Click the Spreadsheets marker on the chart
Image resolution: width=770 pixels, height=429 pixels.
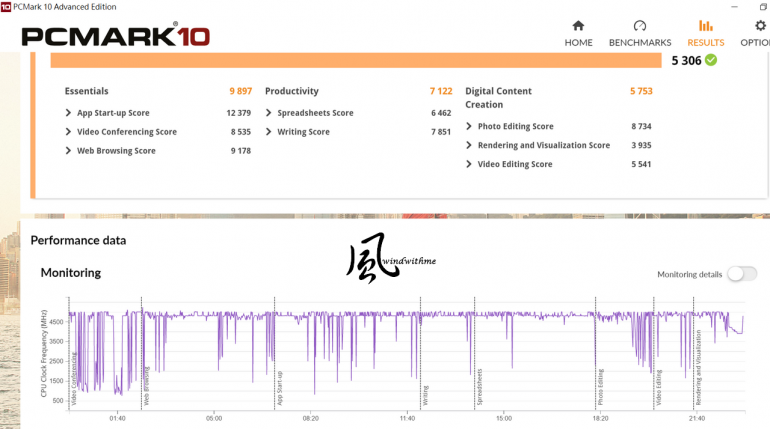tap(480, 387)
